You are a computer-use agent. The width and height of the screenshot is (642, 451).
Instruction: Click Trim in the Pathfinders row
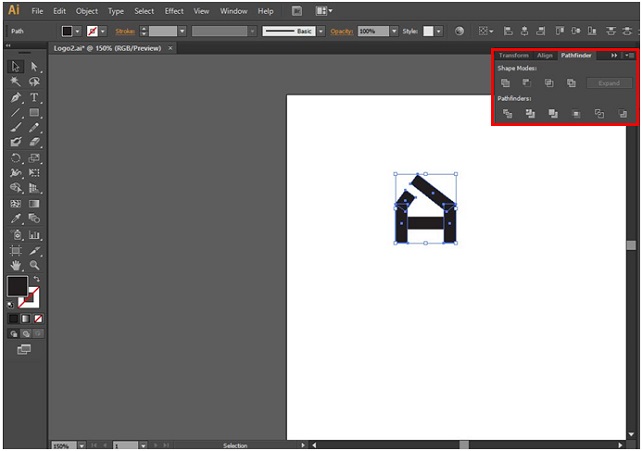530,113
